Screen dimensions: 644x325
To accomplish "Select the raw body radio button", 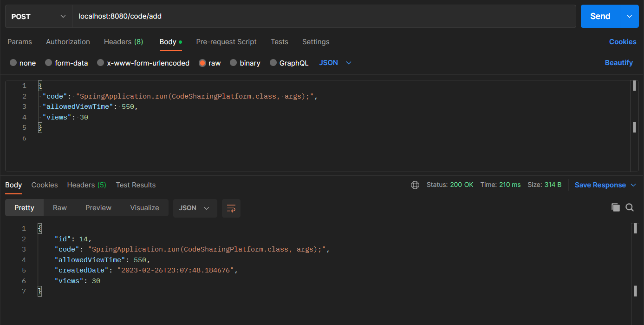I will [x=202, y=63].
